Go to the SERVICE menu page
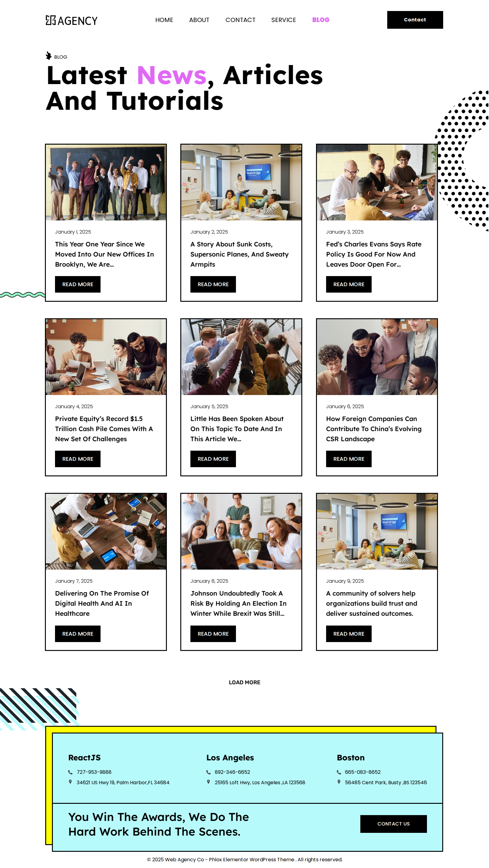 click(284, 20)
